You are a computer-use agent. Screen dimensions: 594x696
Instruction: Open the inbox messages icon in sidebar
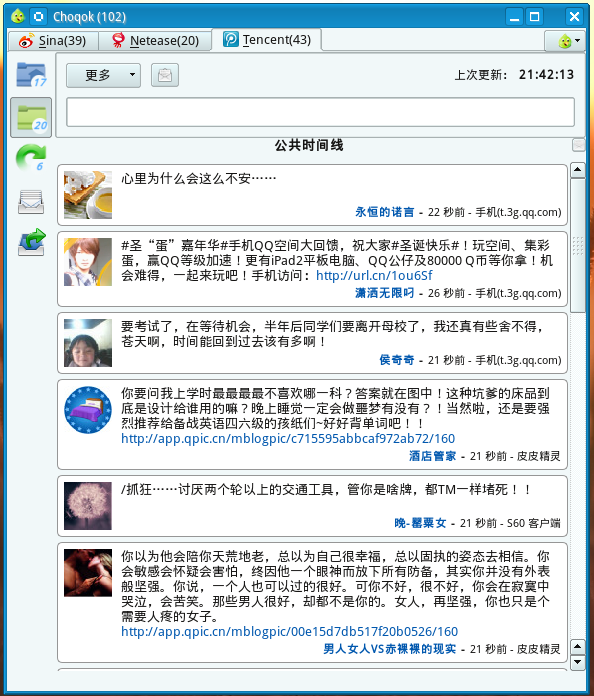31,202
